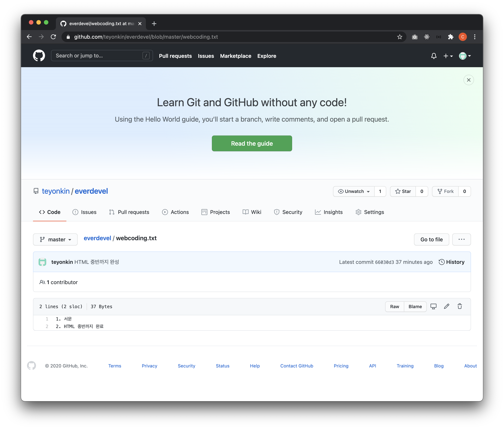This screenshot has height=429, width=504.
Task: Click the stargazers count 0
Action: [x=422, y=191]
